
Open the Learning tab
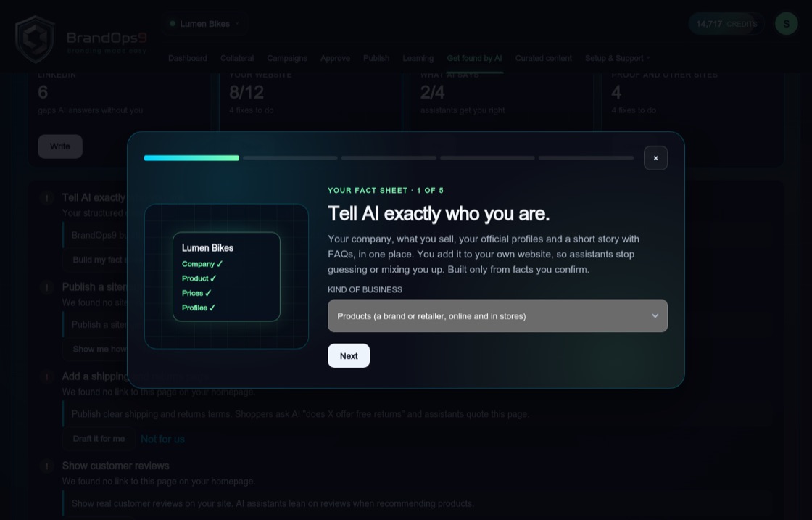(x=418, y=58)
